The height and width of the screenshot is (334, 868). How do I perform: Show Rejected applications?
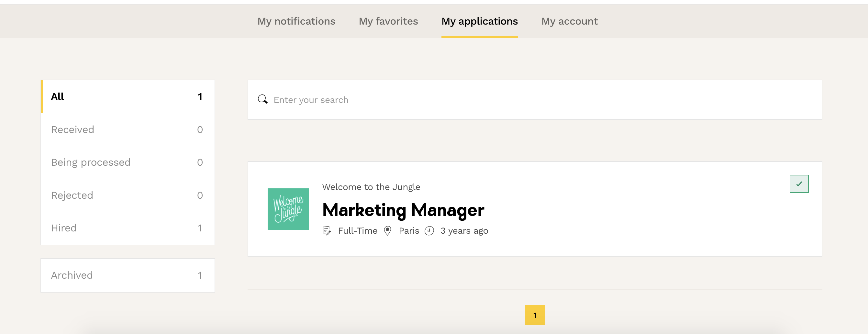click(x=128, y=195)
